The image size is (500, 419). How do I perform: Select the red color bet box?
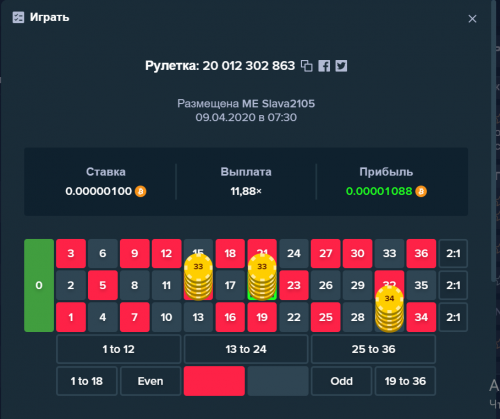pyautogui.click(x=214, y=381)
